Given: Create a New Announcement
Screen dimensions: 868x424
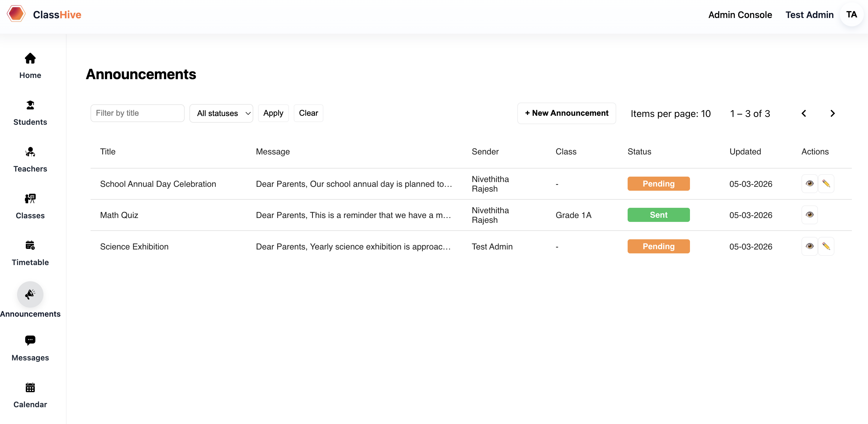Looking at the screenshot, I should [566, 113].
